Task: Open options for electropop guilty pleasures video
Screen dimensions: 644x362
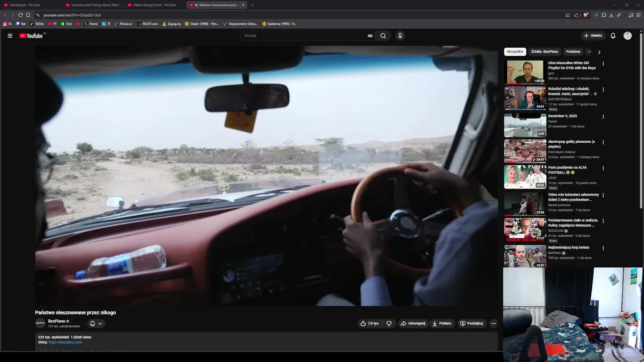Action: pyautogui.click(x=603, y=142)
